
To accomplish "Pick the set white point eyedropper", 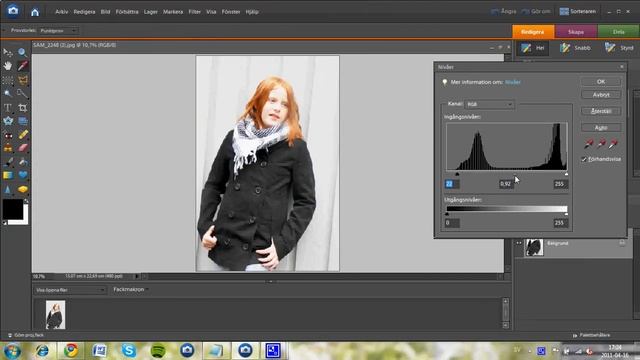I will tap(613, 143).
